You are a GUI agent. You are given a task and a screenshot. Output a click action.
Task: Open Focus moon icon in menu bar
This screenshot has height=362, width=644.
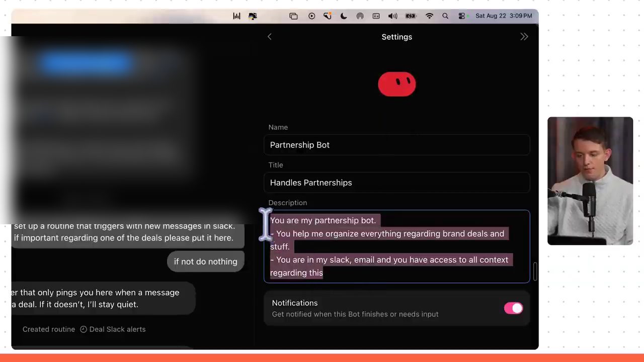[x=344, y=16]
